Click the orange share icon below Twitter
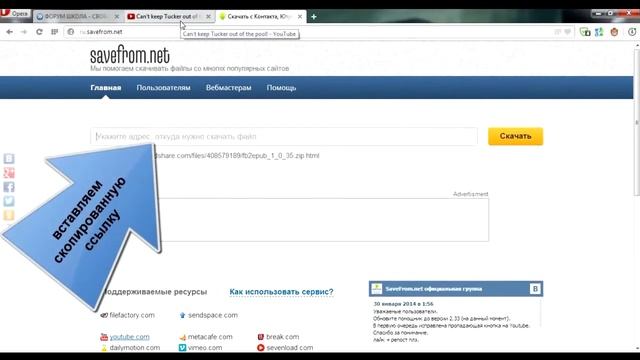Viewport: 640px width, 360px height. [x=9, y=215]
